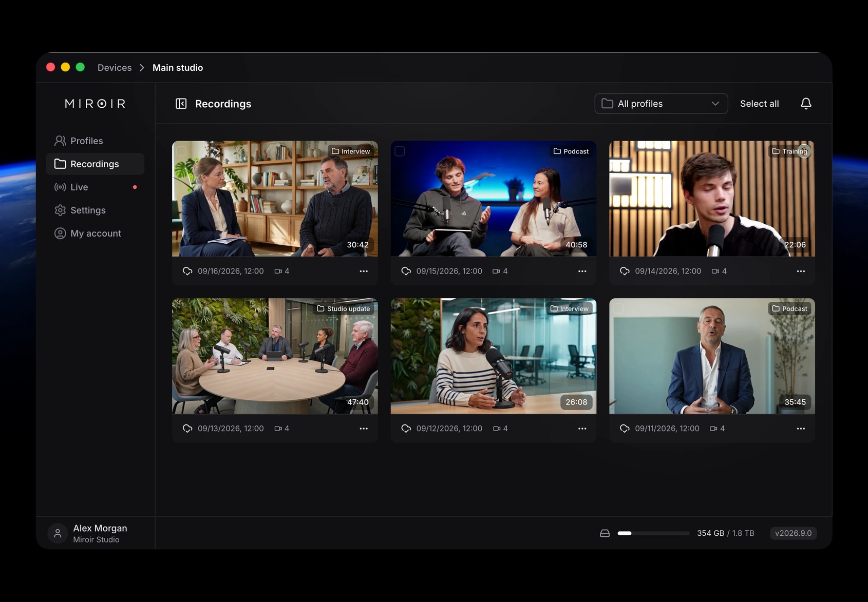
Task: Open Settings from the sidebar
Action: click(x=95, y=210)
